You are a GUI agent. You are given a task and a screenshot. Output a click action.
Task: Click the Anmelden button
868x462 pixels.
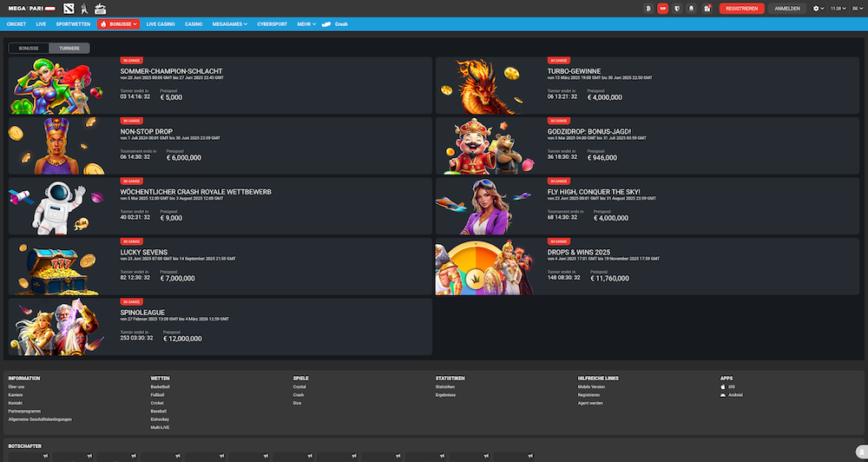(786, 9)
